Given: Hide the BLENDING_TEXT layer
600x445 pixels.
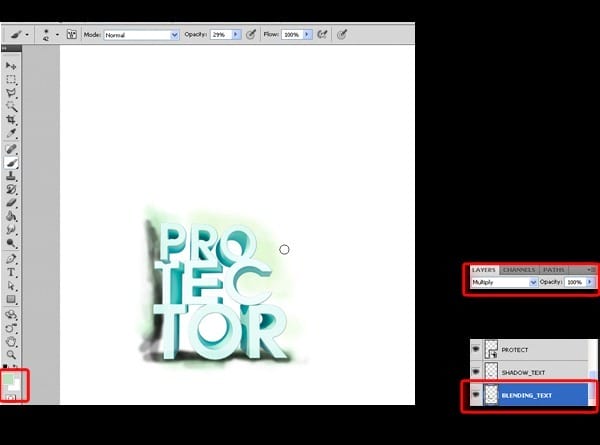Looking at the screenshot, I should point(476,394).
